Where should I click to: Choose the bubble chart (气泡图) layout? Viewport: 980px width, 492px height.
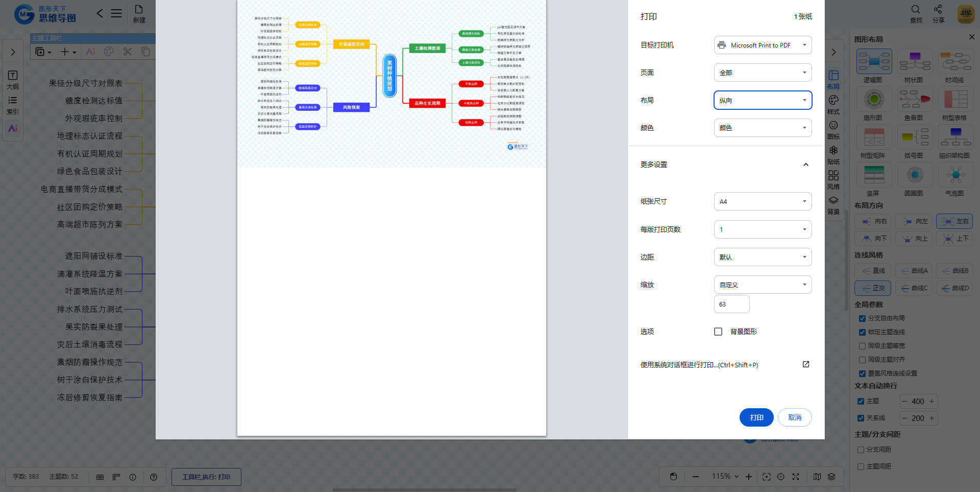[x=955, y=175]
